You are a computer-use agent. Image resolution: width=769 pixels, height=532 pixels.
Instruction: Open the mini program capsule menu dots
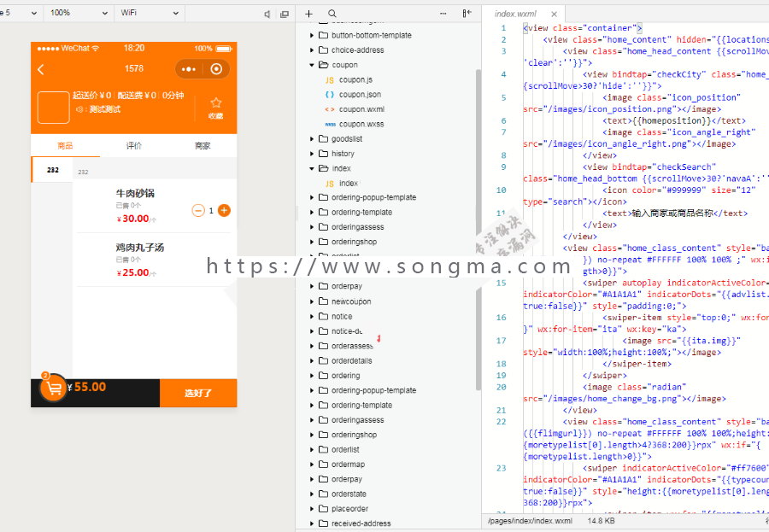pyautogui.click(x=189, y=69)
